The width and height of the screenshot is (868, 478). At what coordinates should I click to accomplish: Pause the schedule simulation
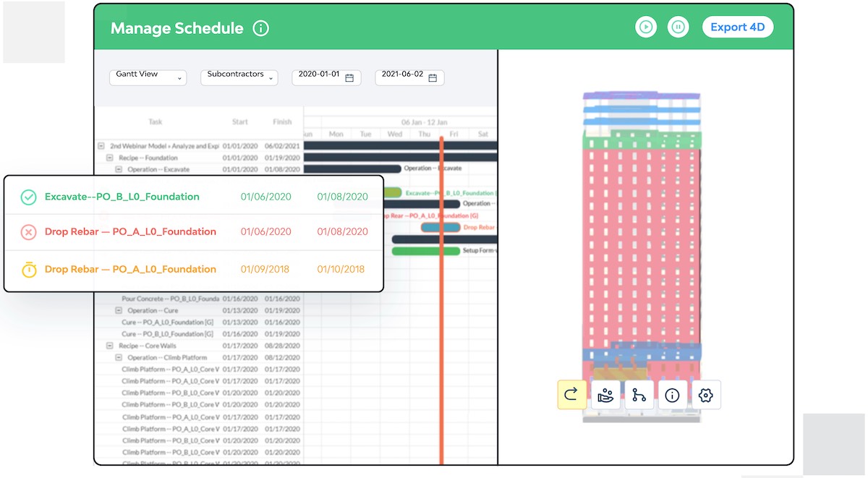(678, 27)
